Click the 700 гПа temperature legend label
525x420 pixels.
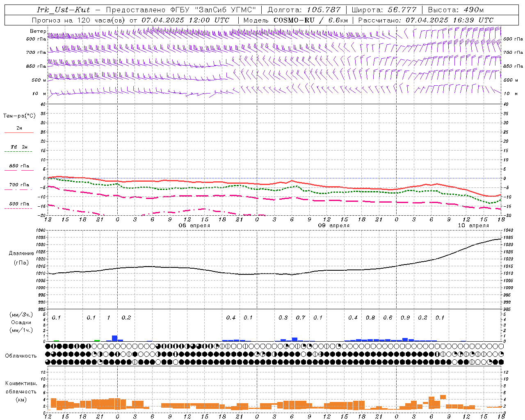coord(19,185)
